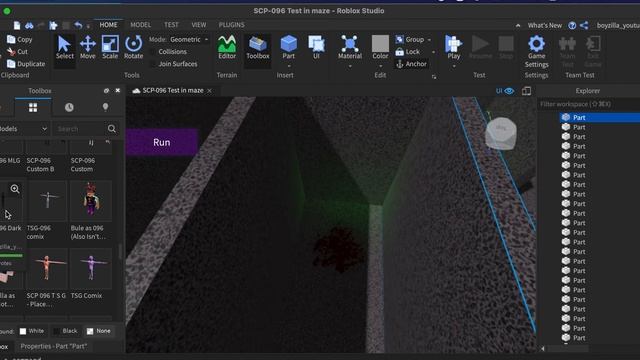
Task: Click the Copy clipboard button
Action: click(x=20, y=40)
